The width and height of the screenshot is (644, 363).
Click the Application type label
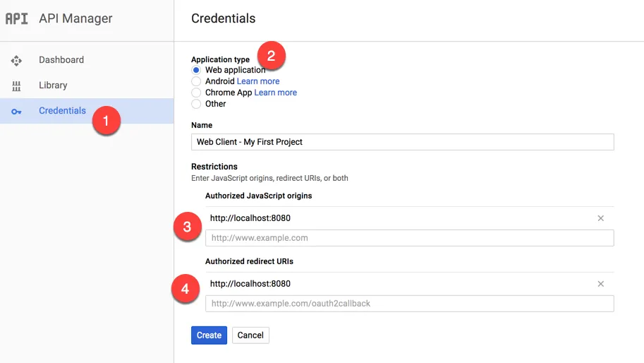click(x=221, y=59)
